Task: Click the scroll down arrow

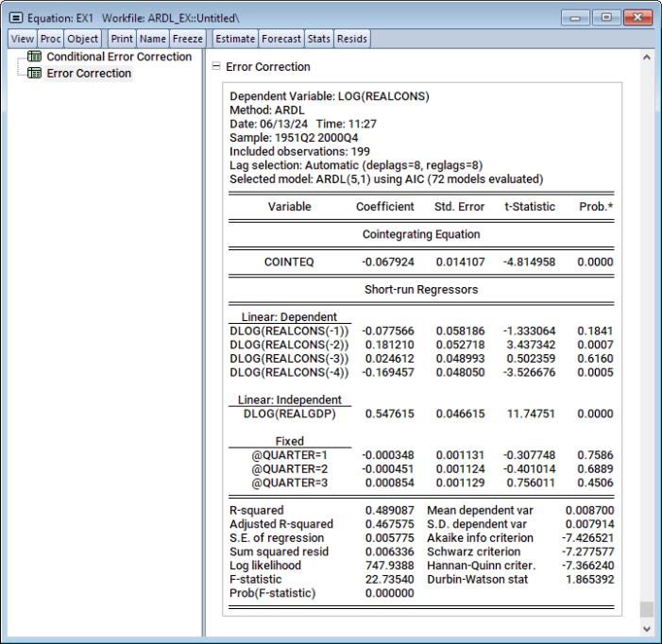Action: tap(646, 628)
